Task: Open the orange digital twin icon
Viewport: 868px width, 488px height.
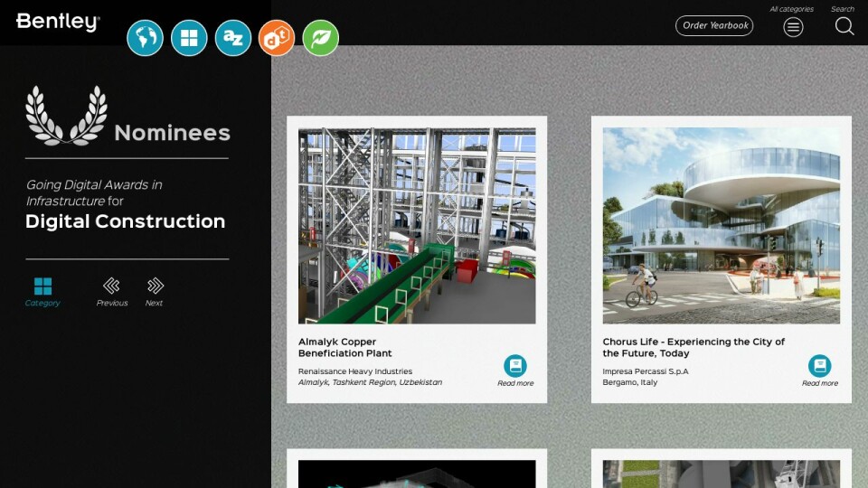Action: [277, 38]
